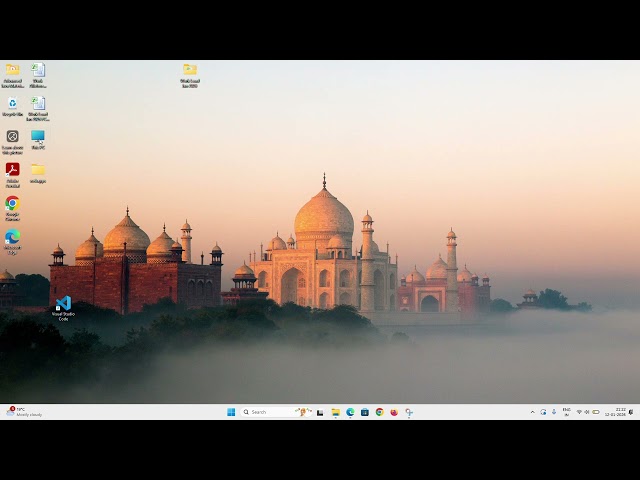Screen dimensions: 640x480
Task: Open the volume speaker tray icon
Action: click(587, 412)
